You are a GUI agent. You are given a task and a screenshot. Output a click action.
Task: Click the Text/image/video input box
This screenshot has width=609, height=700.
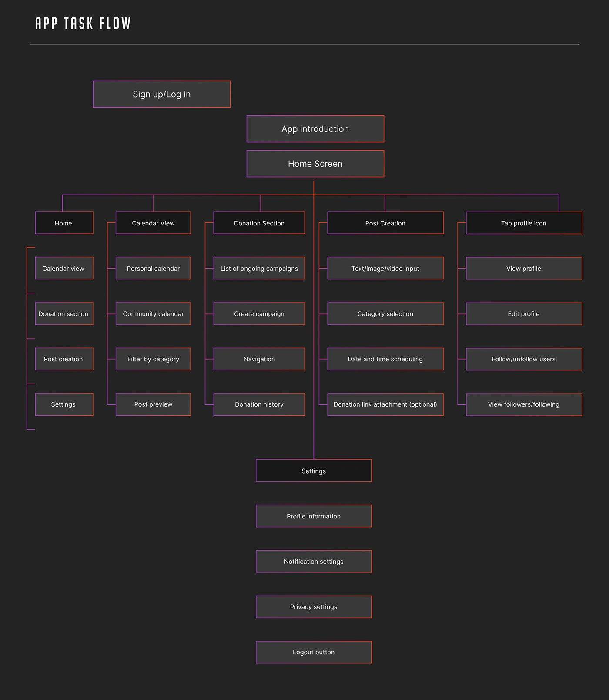click(385, 268)
